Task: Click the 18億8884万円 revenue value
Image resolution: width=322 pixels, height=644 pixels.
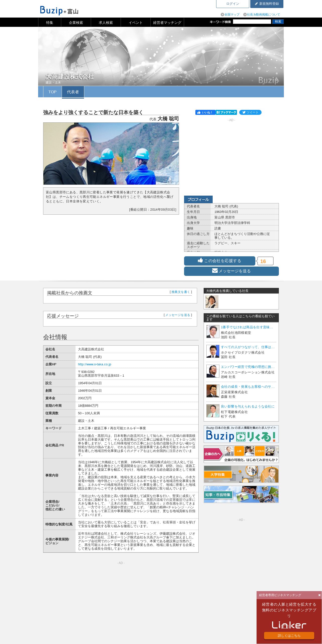Action: pos(88,406)
